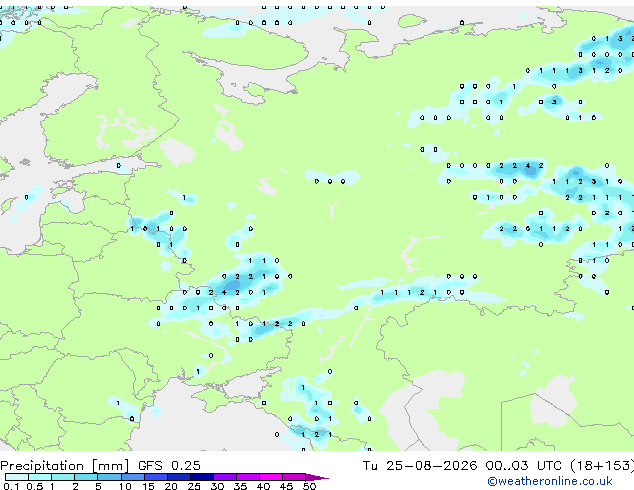Viewport: 634px width, 490px height.
Task: Click the '20' legend scale label
Action: point(171,486)
